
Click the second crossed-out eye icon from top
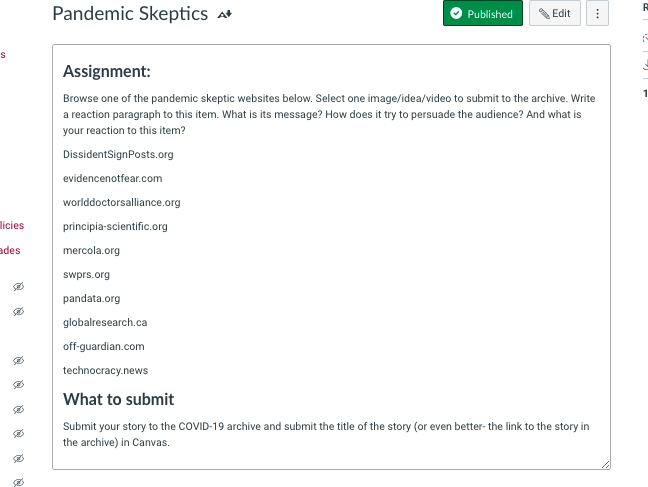(18, 312)
